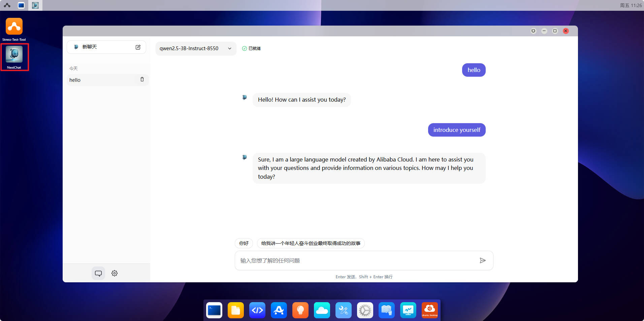Click the 你好 suggested prompt chip

[x=244, y=243]
